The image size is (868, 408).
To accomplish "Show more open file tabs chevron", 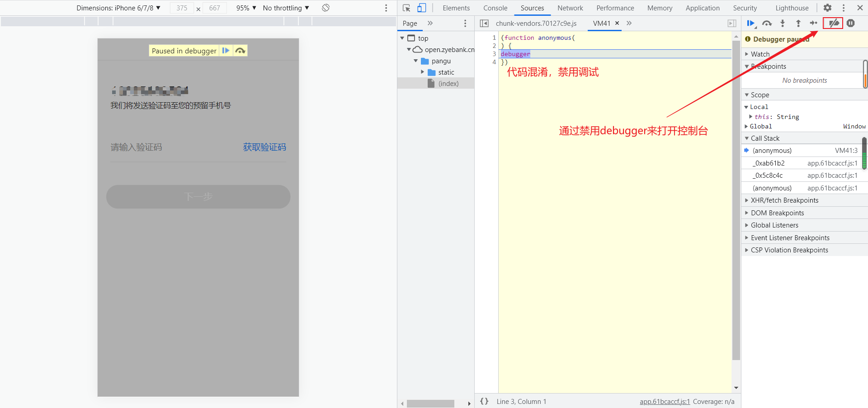I will point(629,23).
